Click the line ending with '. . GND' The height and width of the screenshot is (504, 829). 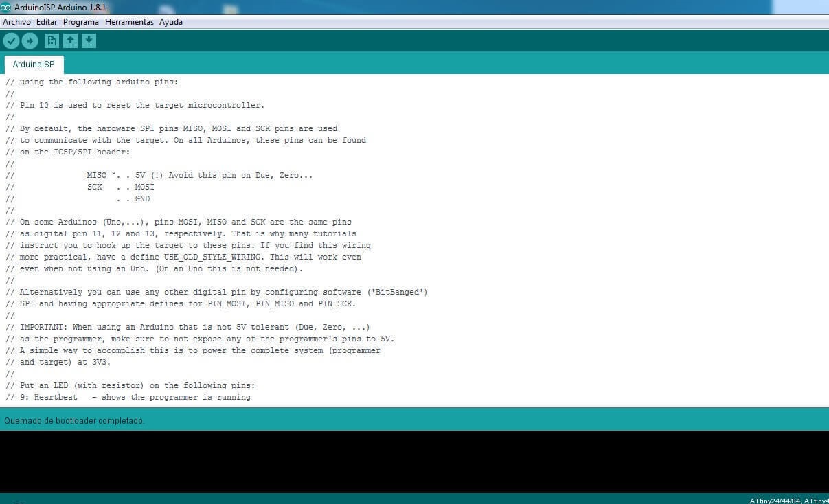click(x=78, y=198)
